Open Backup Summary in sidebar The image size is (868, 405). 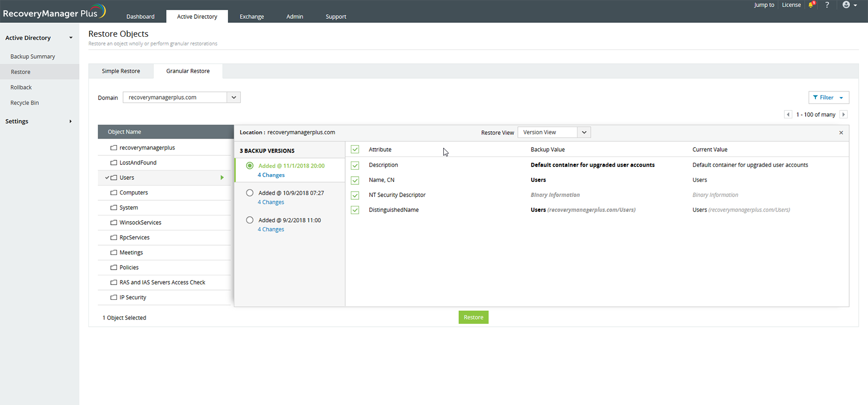click(33, 57)
